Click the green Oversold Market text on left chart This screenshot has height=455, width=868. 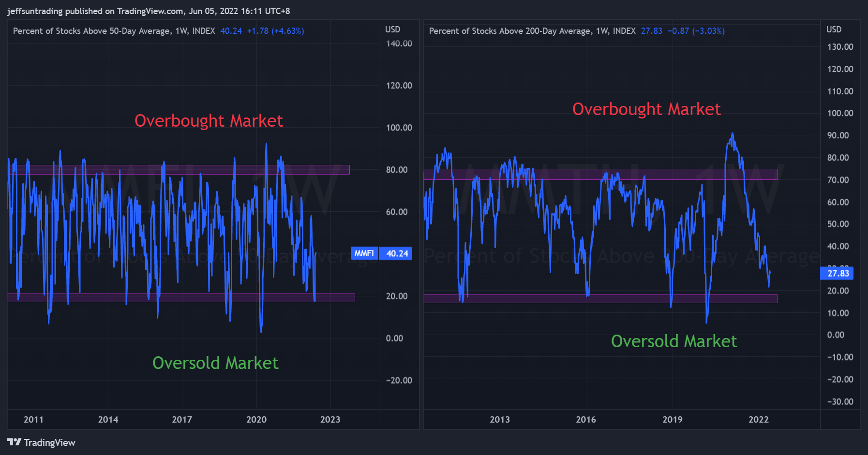click(x=215, y=363)
